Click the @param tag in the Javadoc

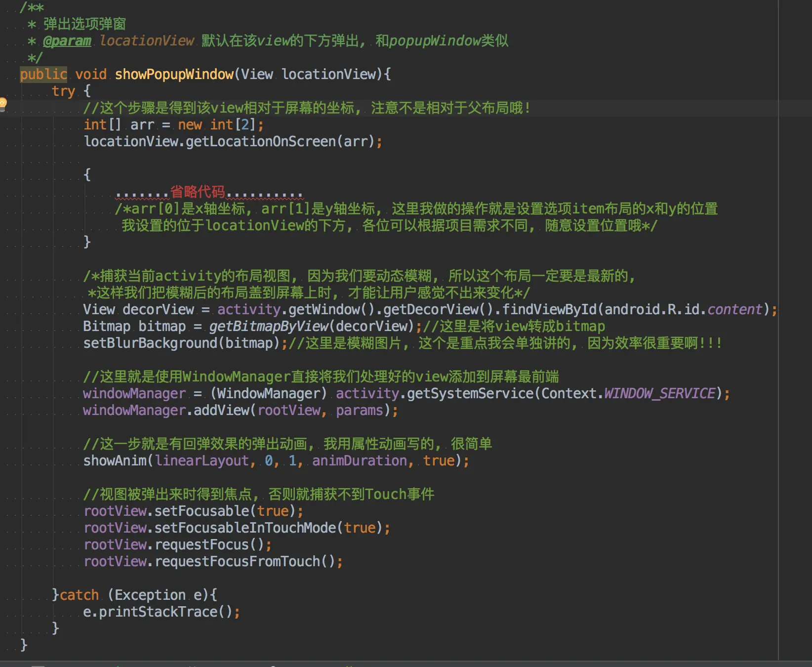point(67,41)
